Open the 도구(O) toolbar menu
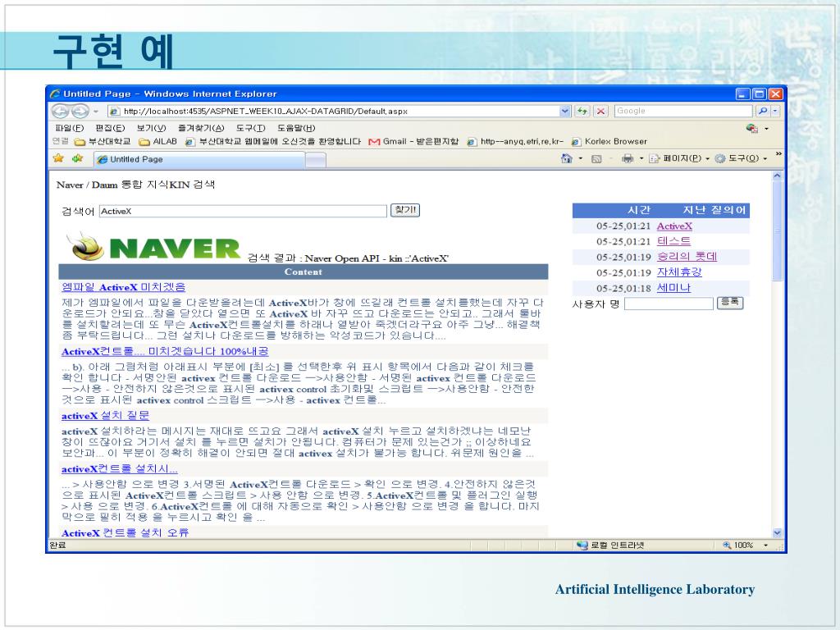 pyautogui.click(x=742, y=158)
